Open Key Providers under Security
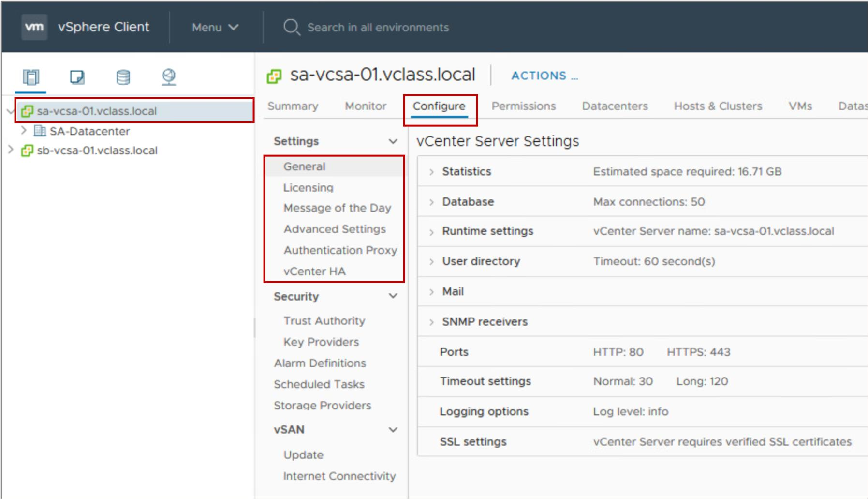 coord(321,342)
